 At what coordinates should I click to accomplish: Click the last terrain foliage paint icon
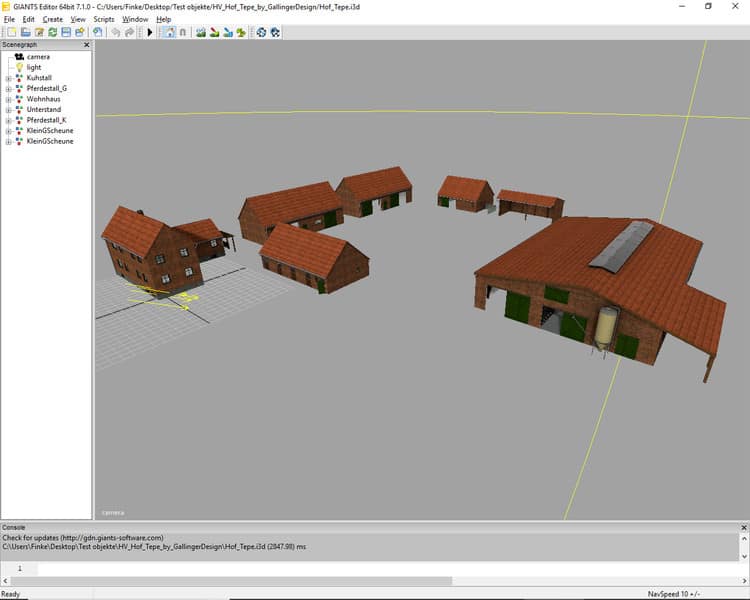pyautogui.click(x=242, y=32)
